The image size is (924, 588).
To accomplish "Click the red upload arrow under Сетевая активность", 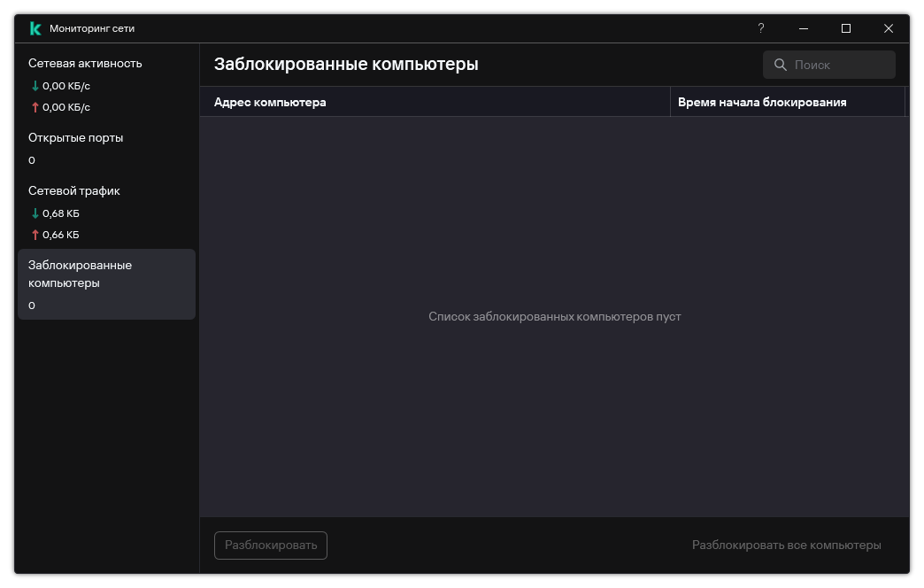I will 34,107.
